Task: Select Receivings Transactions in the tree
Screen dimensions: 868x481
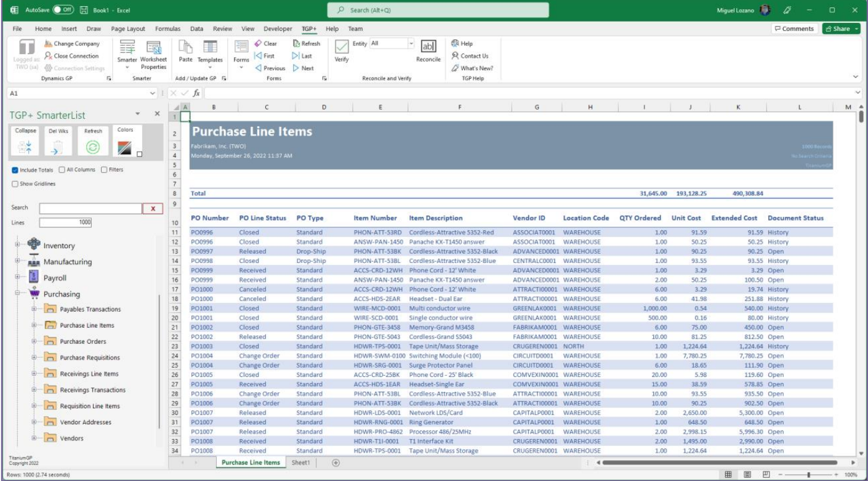Action: [x=92, y=390]
